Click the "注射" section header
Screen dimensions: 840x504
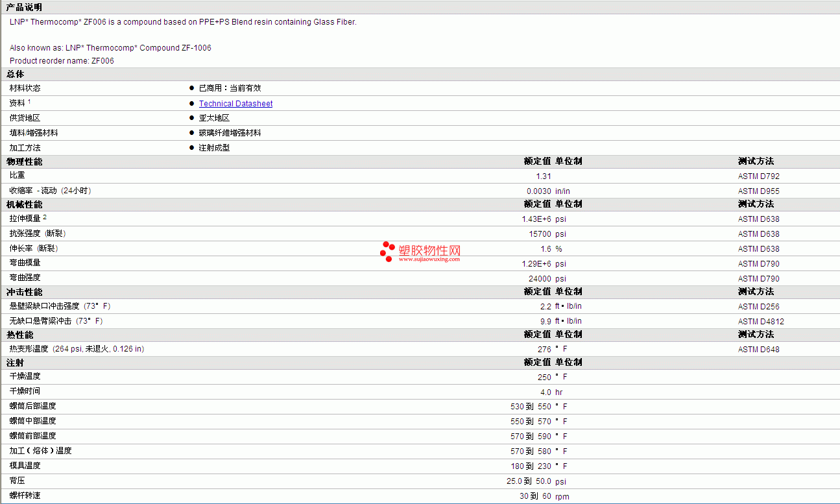click(x=16, y=362)
